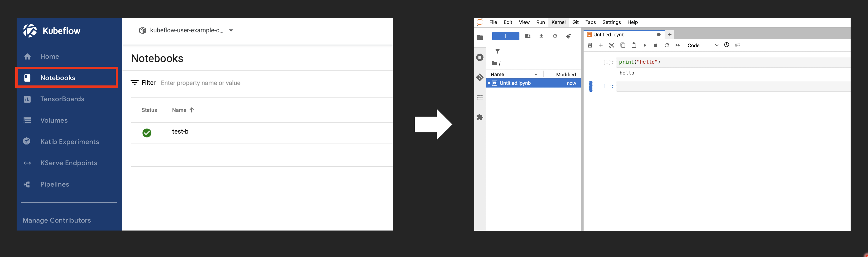Image resolution: width=868 pixels, height=257 pixels.
Task: Run the selected notebook cell
Action: pos(645,45)
